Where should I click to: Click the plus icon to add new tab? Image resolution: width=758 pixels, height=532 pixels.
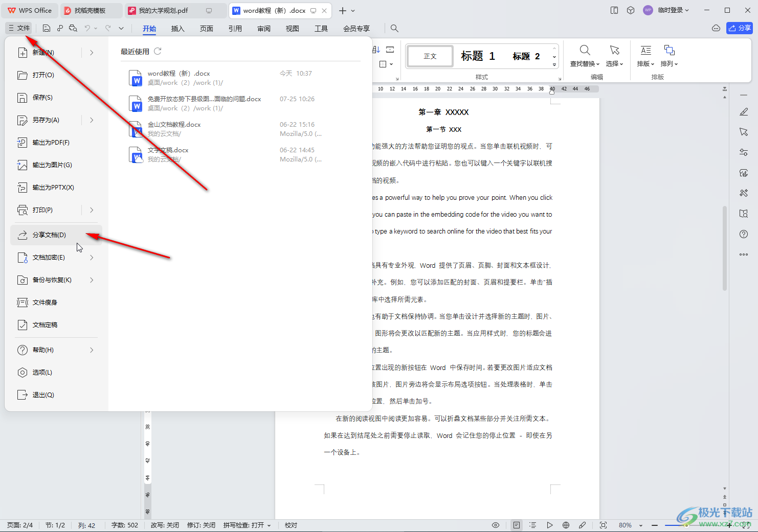pos(342,10)
